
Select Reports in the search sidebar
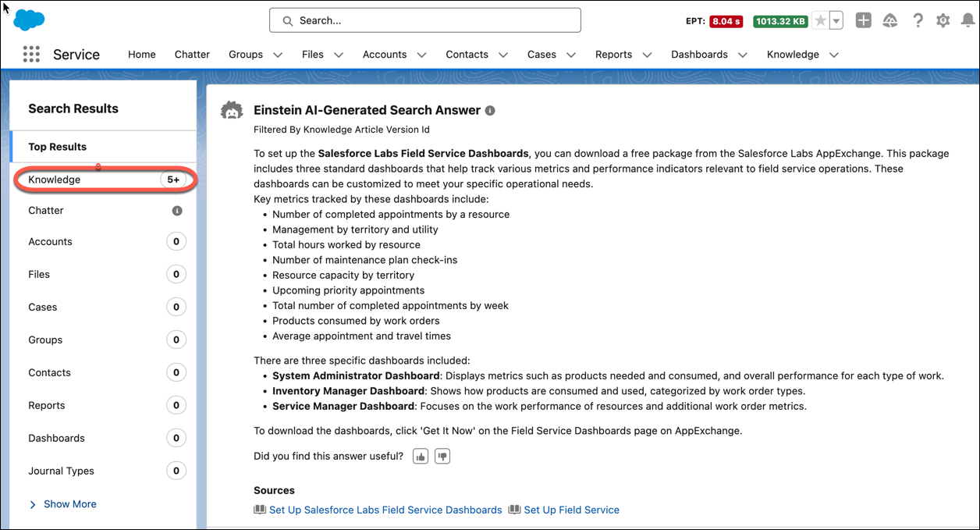pos(103,406)
